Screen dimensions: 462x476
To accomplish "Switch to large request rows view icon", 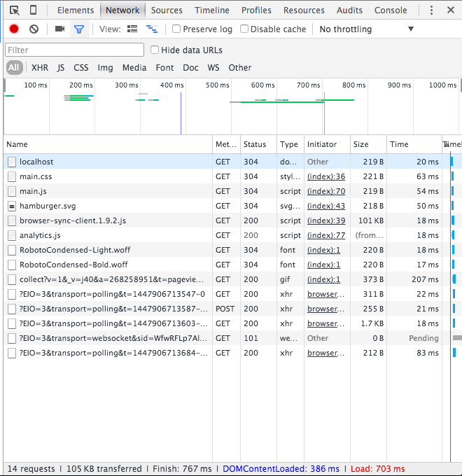I will tap(132, 29).
